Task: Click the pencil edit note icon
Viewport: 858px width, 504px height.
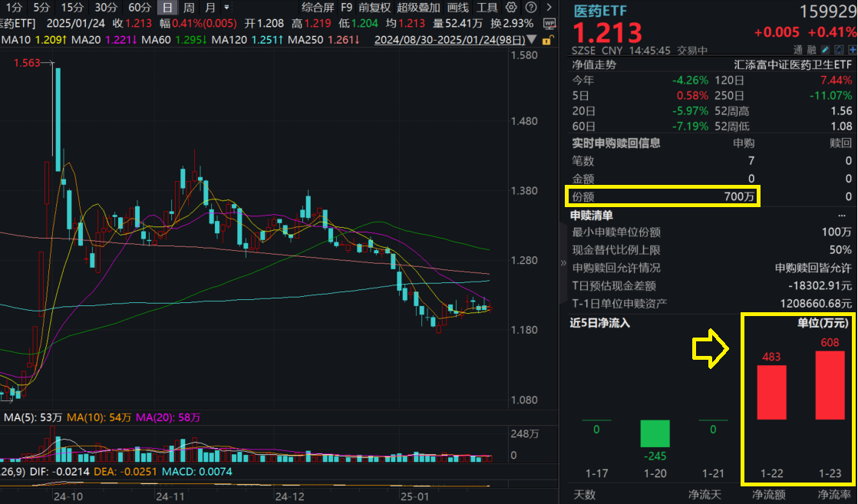Action: click(825, 51)
